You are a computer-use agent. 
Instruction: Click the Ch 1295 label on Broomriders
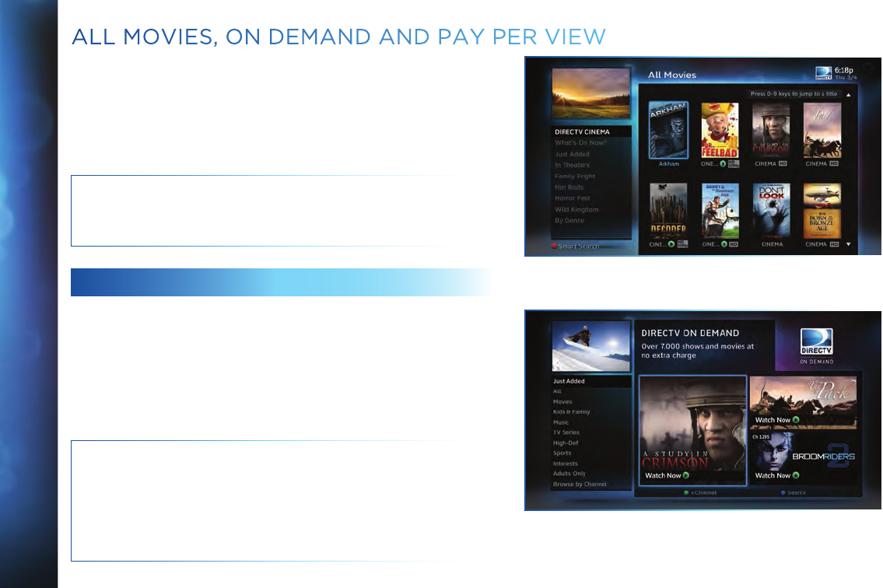pos(761,437)
